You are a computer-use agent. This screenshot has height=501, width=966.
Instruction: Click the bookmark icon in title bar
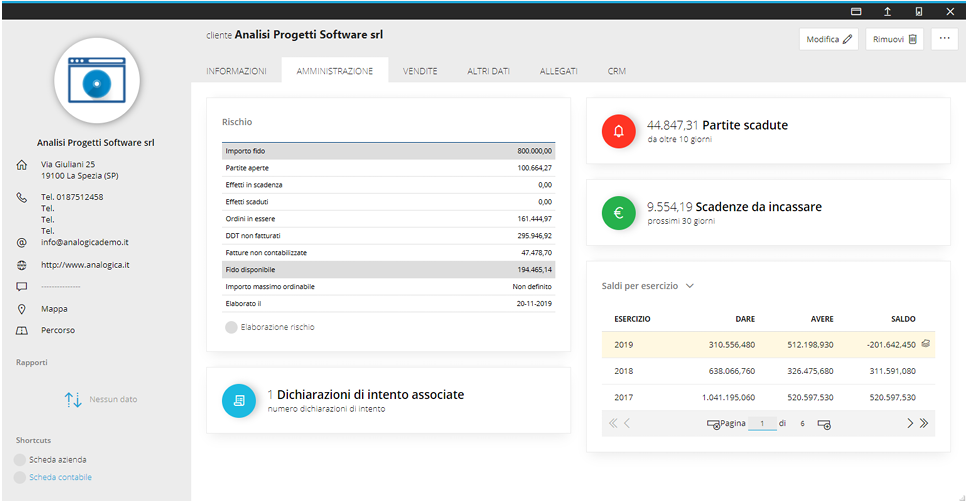tap(919, 11)
